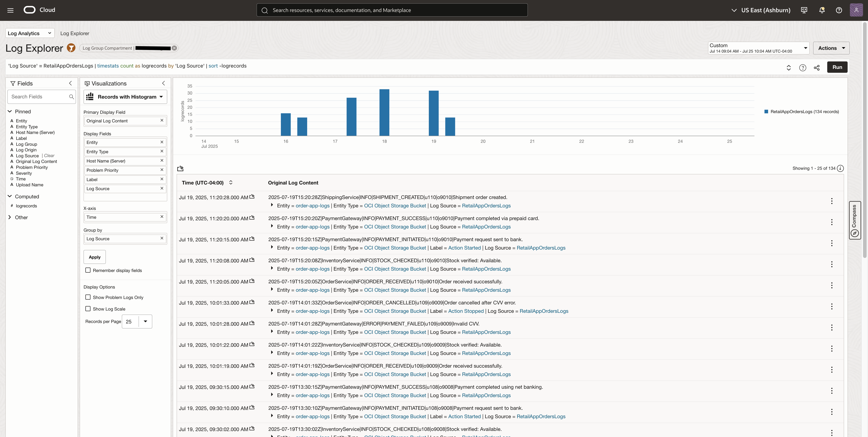
Task: Click the orange scope filter icon
Action: pos(71,48)
